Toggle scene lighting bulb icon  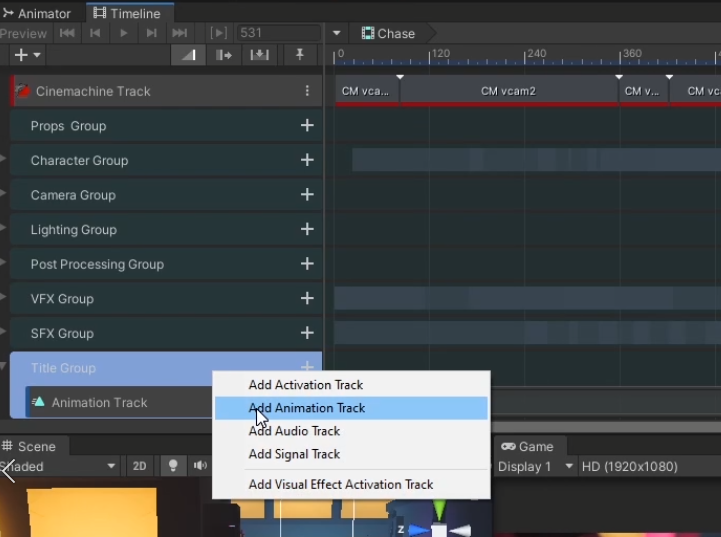172,466
